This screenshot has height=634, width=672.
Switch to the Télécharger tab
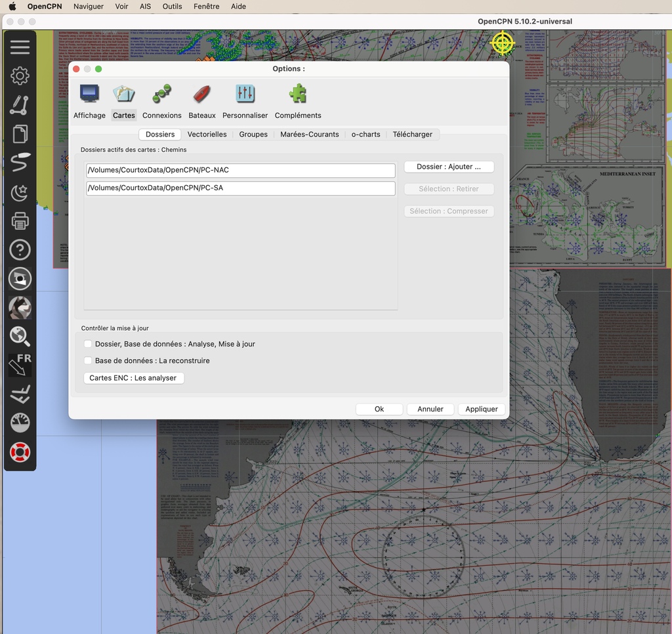pyautogui.click(x=412, y=134)
